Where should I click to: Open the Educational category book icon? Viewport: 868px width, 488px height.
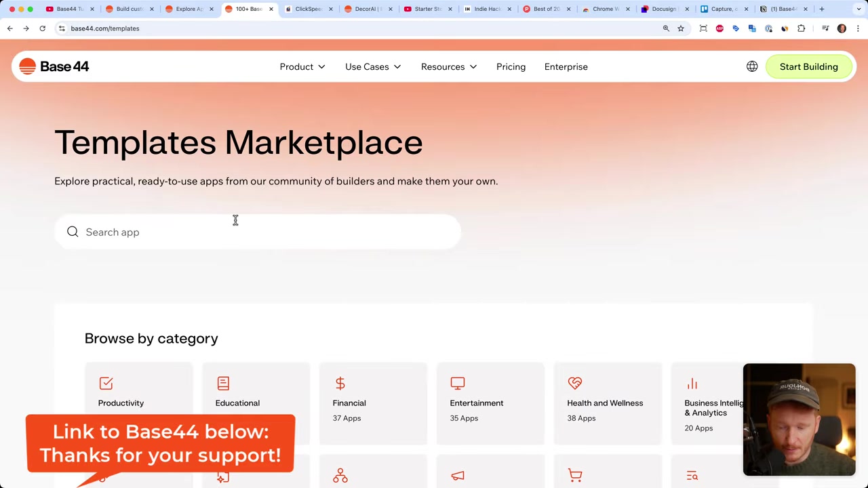[223, 384]
